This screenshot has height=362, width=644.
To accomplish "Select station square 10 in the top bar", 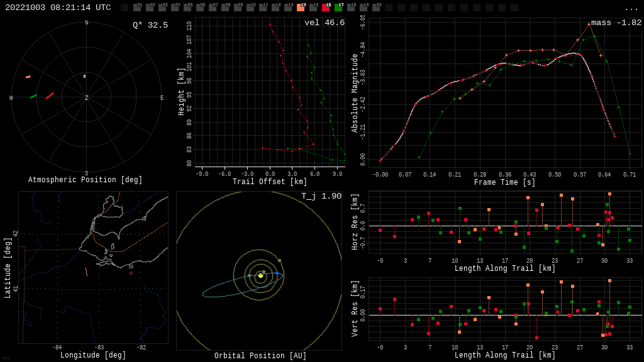I will (x=250, y=7).
